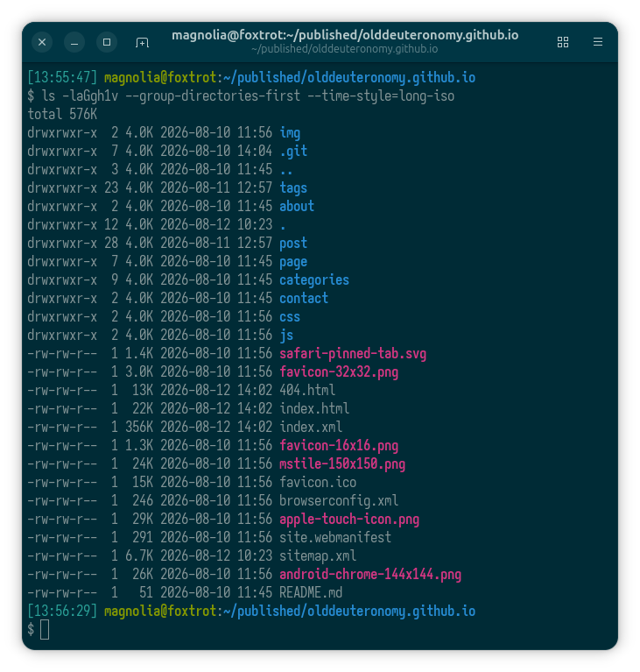
Task: Click the permissions string of README.md row
Action: [x=62, y=593]
